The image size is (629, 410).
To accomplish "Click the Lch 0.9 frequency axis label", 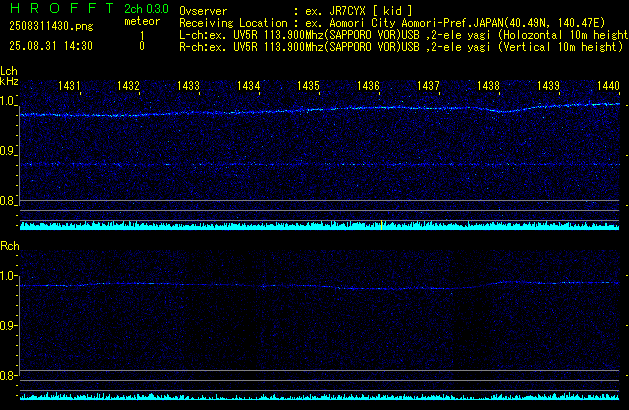I will (x=8, y=151).
